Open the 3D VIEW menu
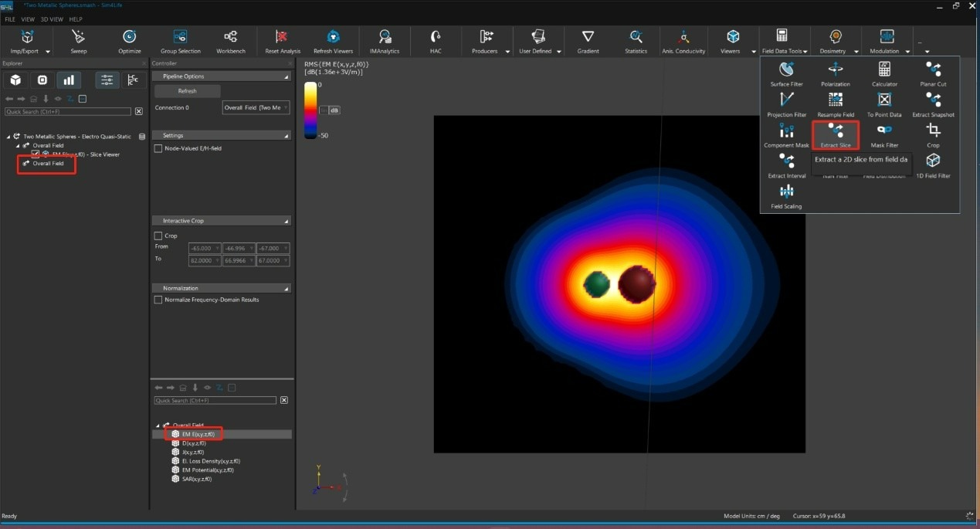Viewport: 980px width, 529px height. pos(51,19)
